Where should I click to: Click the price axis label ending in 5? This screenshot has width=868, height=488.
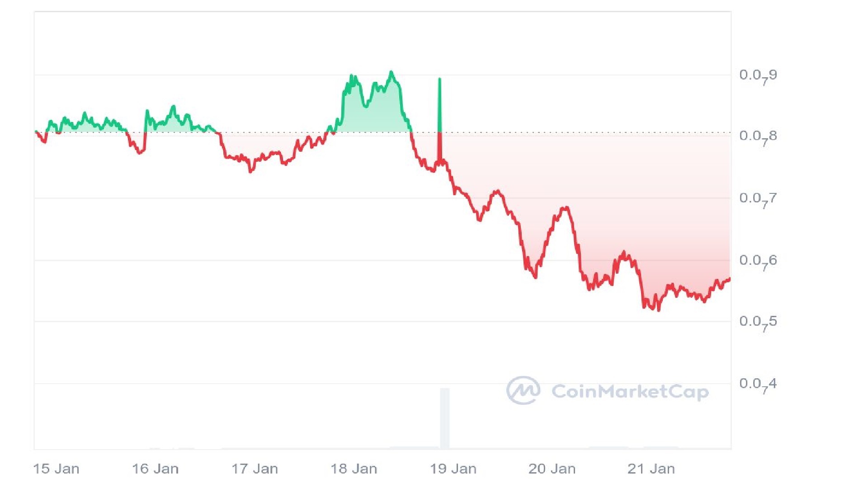[x=758, y=322]
